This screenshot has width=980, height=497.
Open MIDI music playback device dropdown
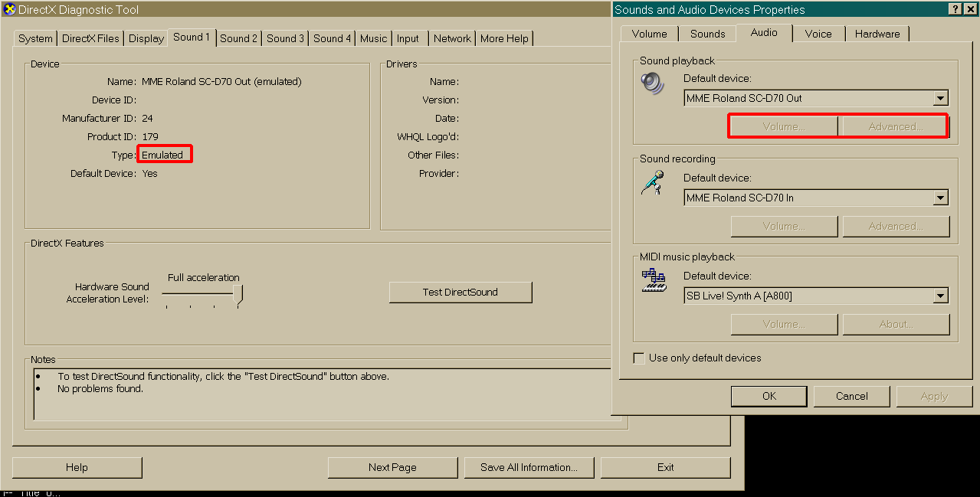pos(940,296)
